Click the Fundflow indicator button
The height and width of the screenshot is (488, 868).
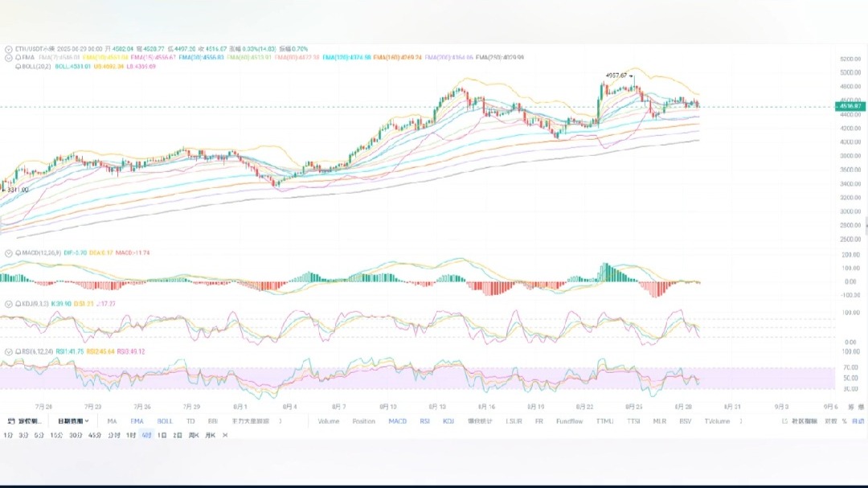570,420
